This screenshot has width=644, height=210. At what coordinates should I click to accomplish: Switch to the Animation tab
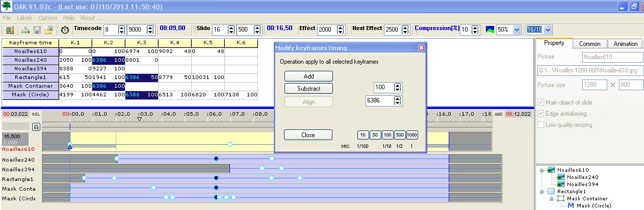625,44
